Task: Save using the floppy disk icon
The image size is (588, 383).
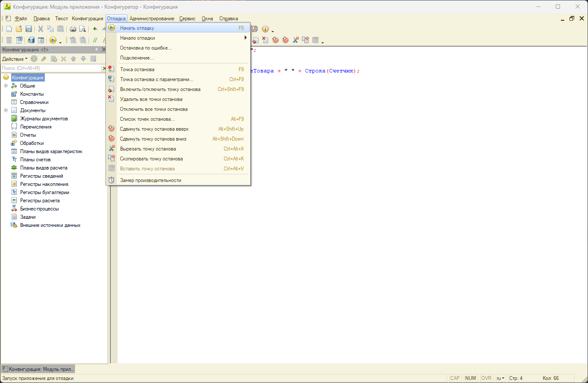Action: pos(28,29)
